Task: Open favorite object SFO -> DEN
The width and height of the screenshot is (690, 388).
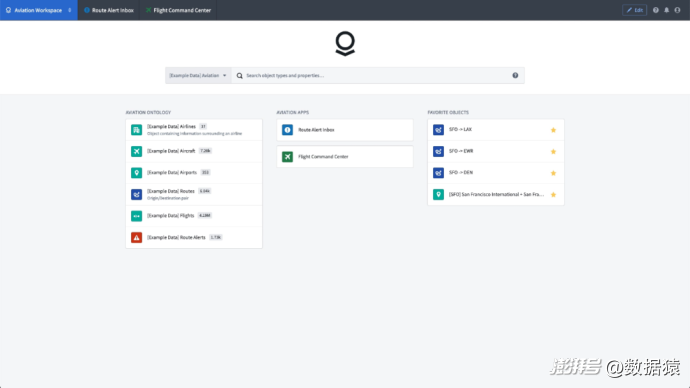Action: coord(496,173)
